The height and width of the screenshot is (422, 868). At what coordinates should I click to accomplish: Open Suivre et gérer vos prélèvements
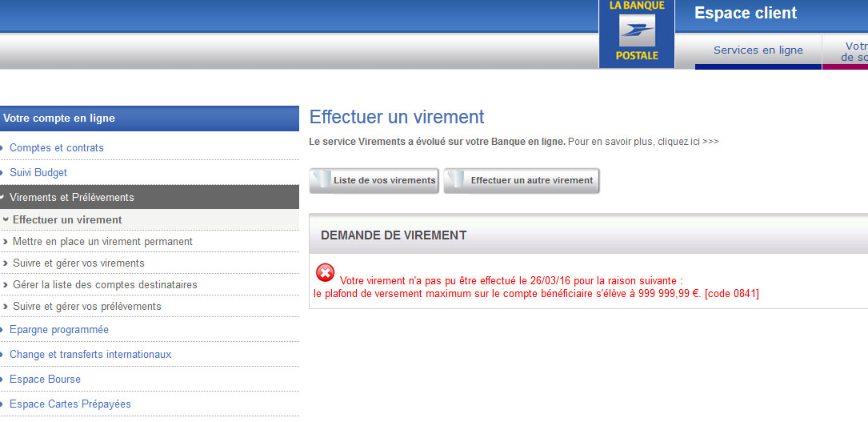[87, 306]
